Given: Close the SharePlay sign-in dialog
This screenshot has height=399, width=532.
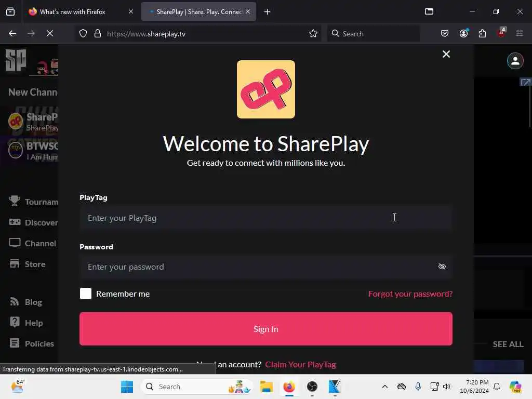Looking at the screenshot, I should pos(446,54).
